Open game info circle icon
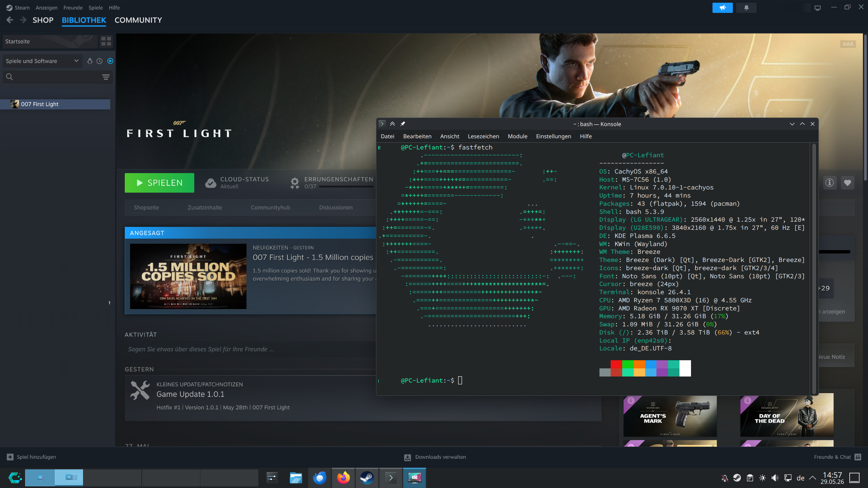 click(830, 183)
